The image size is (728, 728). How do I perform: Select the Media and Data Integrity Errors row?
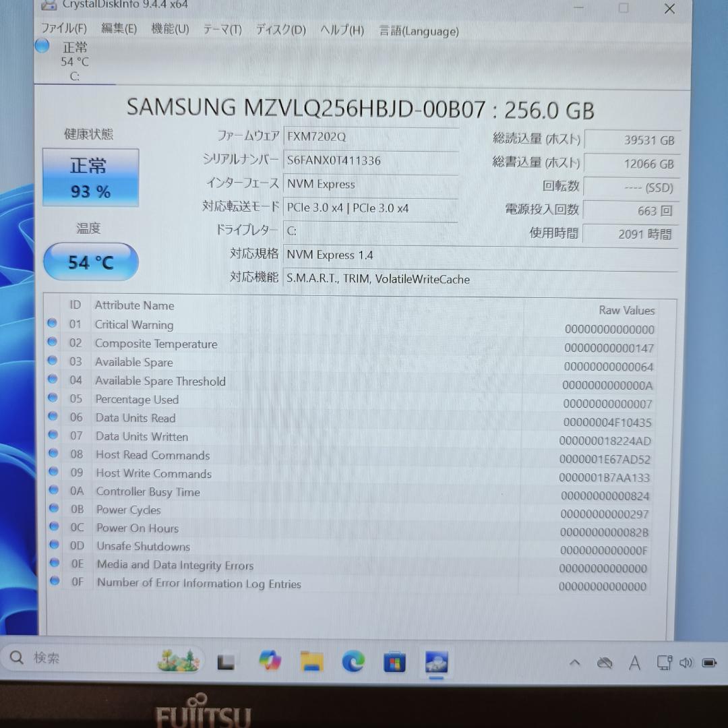[348, 566]
